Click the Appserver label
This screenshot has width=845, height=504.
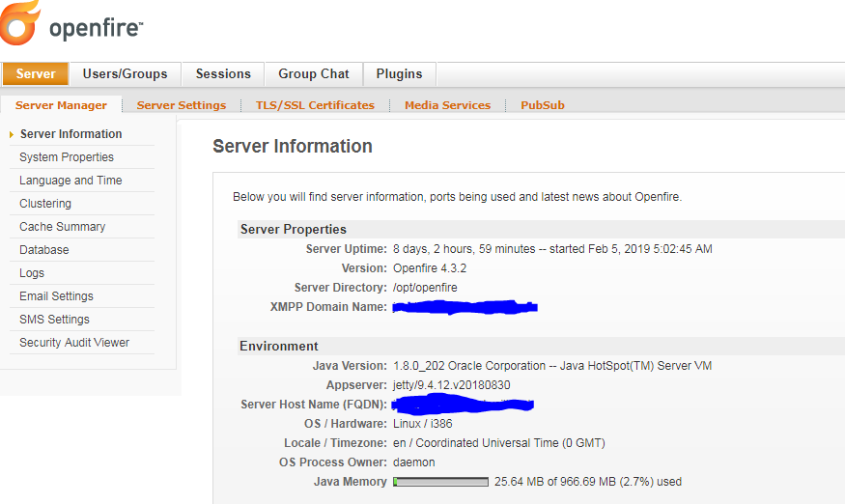click(356, 385)
